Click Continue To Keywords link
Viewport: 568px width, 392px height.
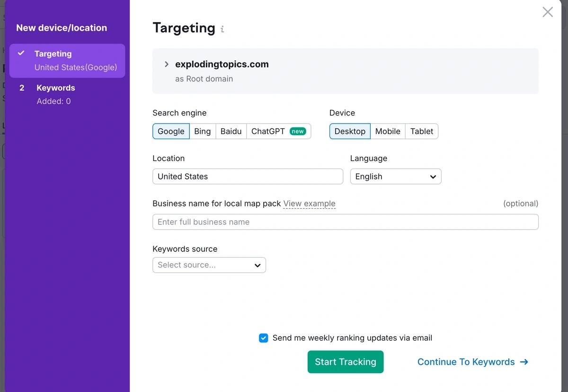472,362
